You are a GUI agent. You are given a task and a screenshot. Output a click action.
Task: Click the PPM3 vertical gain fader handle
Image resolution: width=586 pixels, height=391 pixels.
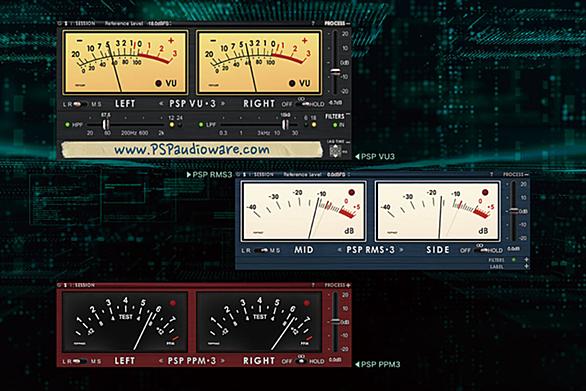click(x=335, y=322)
